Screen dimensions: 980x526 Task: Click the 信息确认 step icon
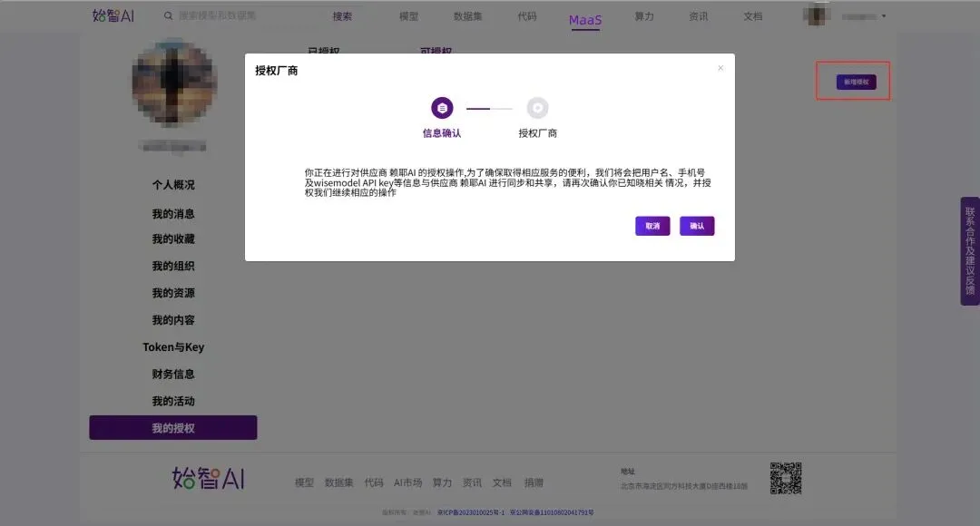442,108
